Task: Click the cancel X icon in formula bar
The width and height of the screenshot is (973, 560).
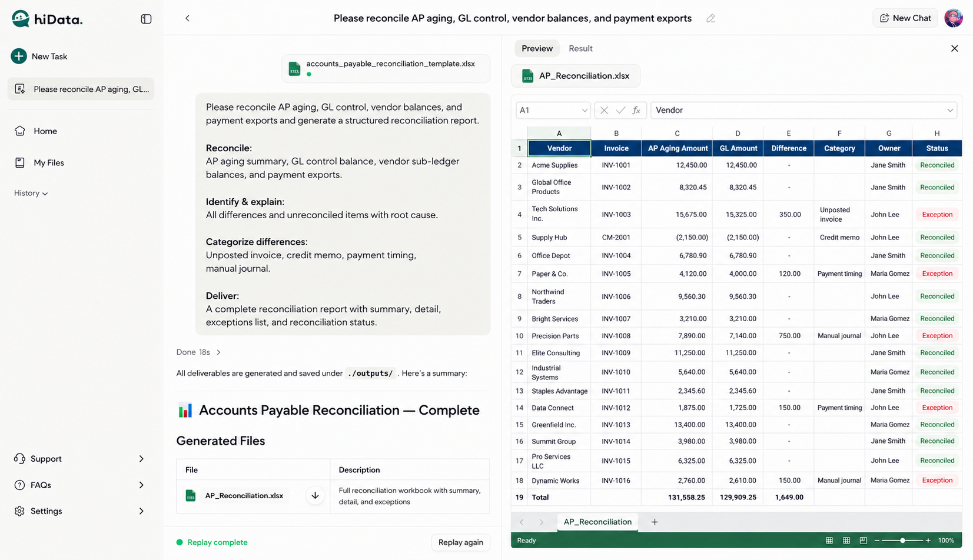Action: click(x=604, y=111)
